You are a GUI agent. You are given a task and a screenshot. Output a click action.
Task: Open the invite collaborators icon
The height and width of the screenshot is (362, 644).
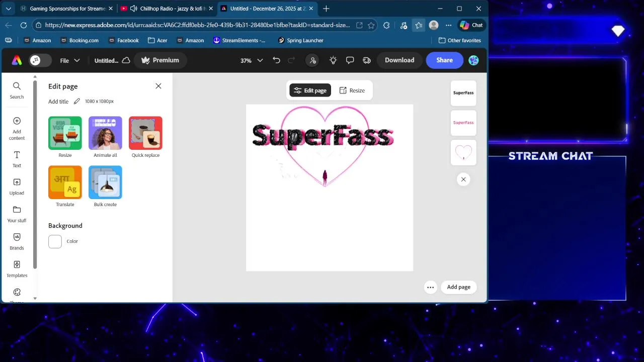click(x=313, y=60)
